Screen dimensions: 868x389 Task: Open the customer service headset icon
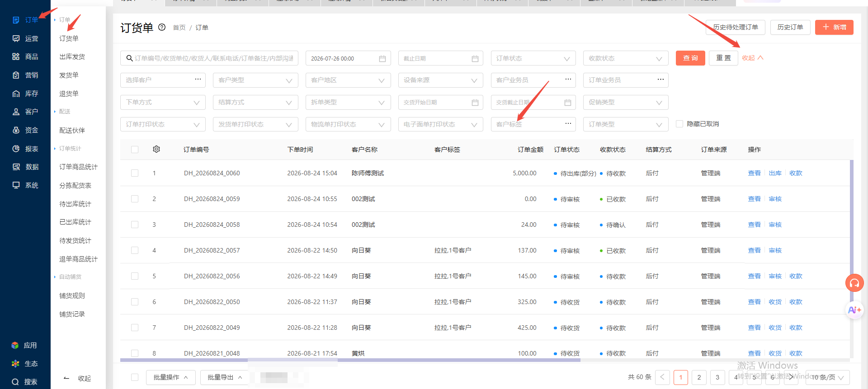point(854,283)
